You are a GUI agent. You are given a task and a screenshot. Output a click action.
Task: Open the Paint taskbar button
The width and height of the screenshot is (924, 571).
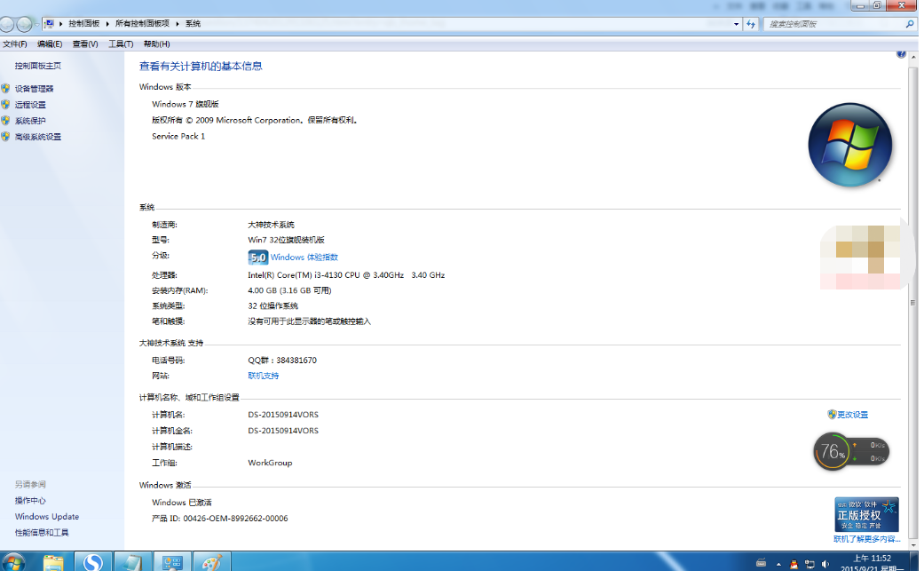(211, 562)
